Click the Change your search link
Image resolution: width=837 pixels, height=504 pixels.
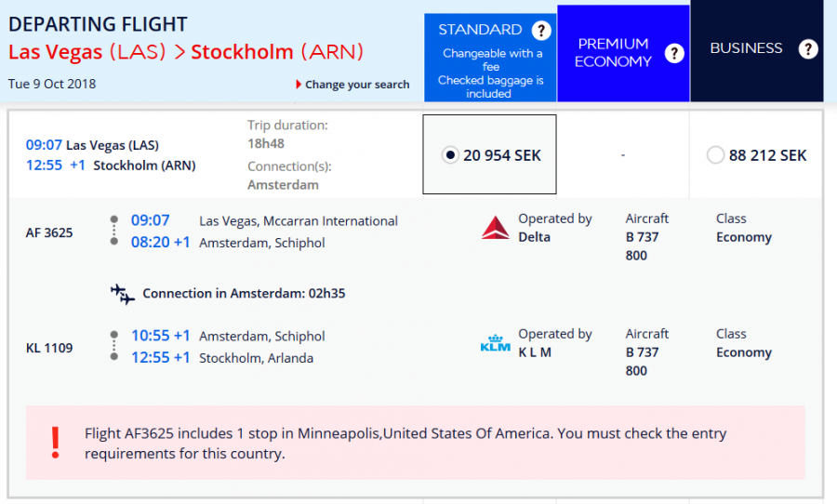[x=357, y=85]
